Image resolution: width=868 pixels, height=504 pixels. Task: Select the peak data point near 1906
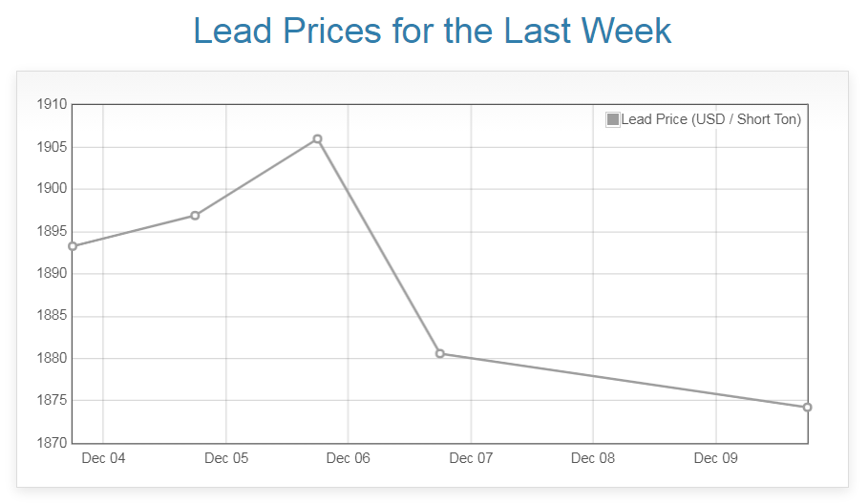317,139
